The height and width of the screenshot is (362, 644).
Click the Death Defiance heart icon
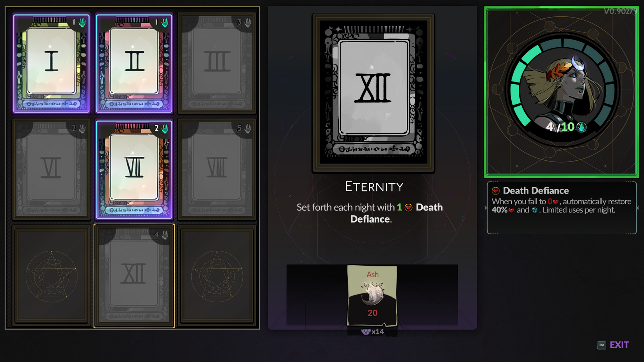pyautogui.click(x=496, y=191)
